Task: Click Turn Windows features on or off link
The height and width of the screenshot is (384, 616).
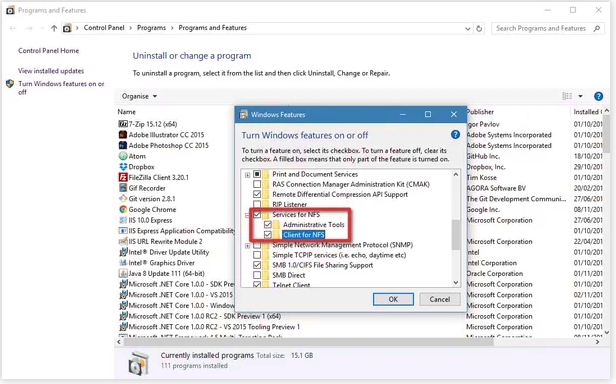Action: (x=61, y=88)
